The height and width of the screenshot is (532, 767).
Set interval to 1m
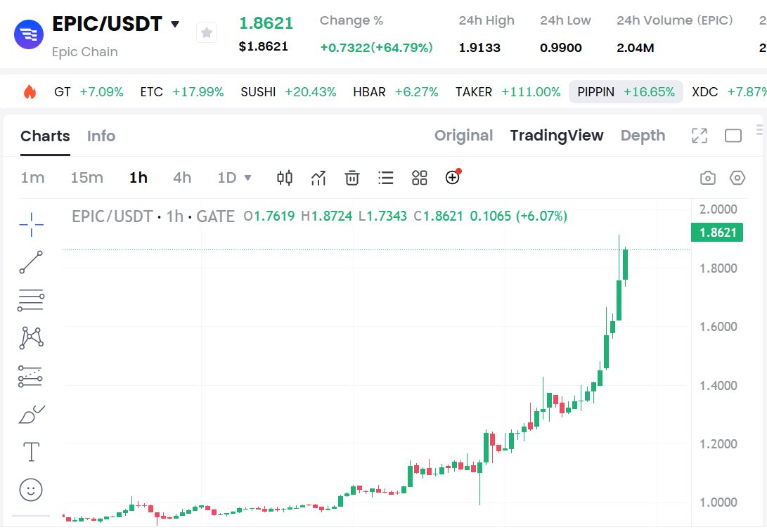tap(32, 178)
